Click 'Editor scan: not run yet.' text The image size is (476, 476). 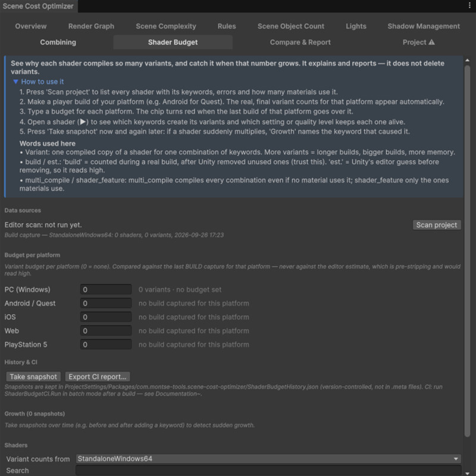(x=43, y=225)
